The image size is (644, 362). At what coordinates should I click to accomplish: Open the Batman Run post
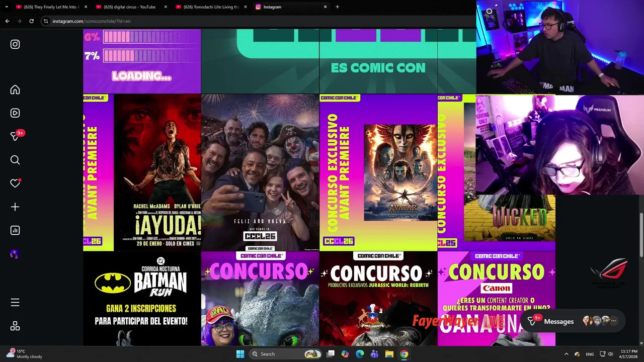coord(142,299)
